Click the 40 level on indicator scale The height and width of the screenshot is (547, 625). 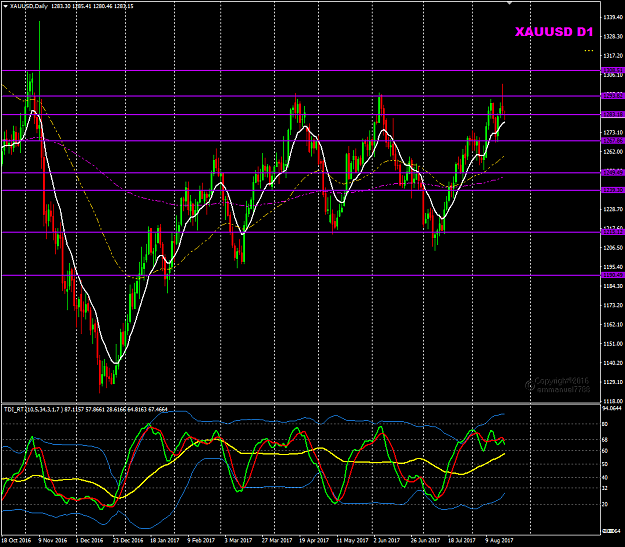pos(605,478)
